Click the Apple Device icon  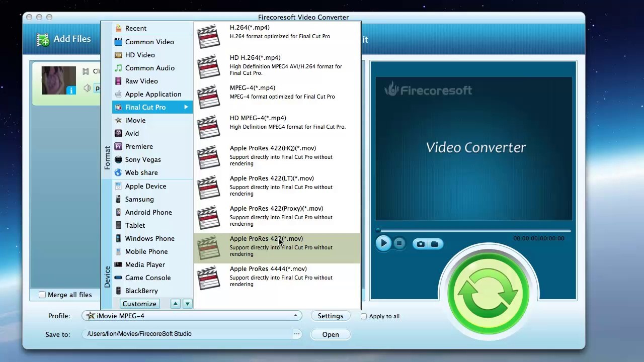(118, 186)
